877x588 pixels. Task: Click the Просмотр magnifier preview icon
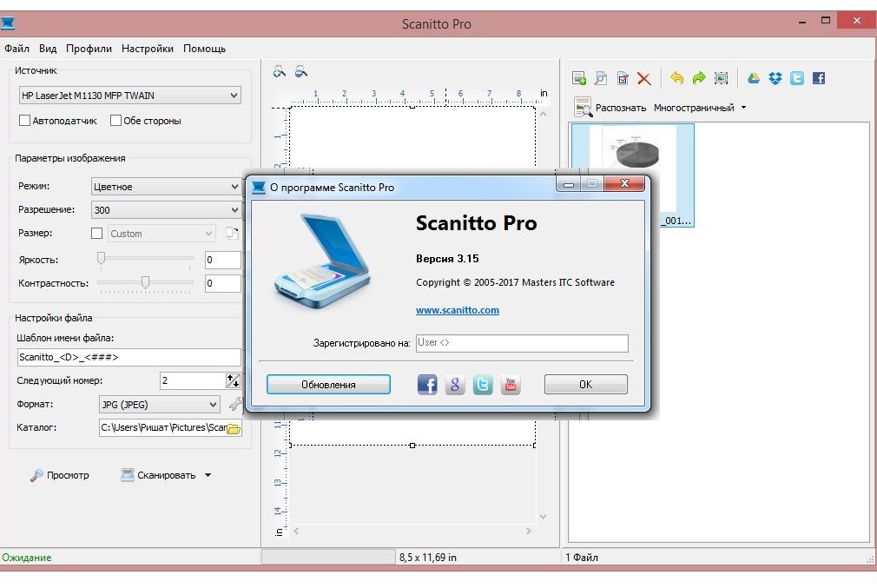tap(36, 475)
